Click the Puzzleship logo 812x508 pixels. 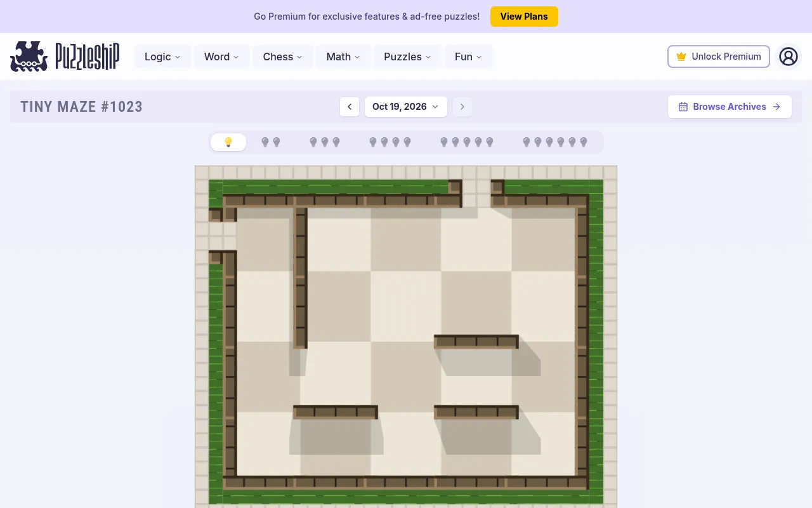coord(65,57)
